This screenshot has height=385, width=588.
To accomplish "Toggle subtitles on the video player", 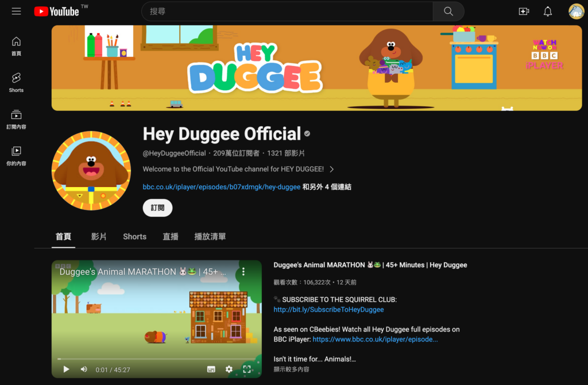I will [211, 369].
